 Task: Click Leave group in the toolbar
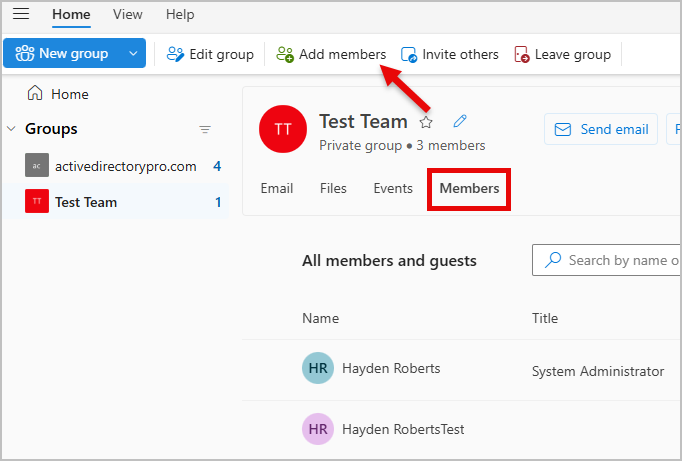562,54
